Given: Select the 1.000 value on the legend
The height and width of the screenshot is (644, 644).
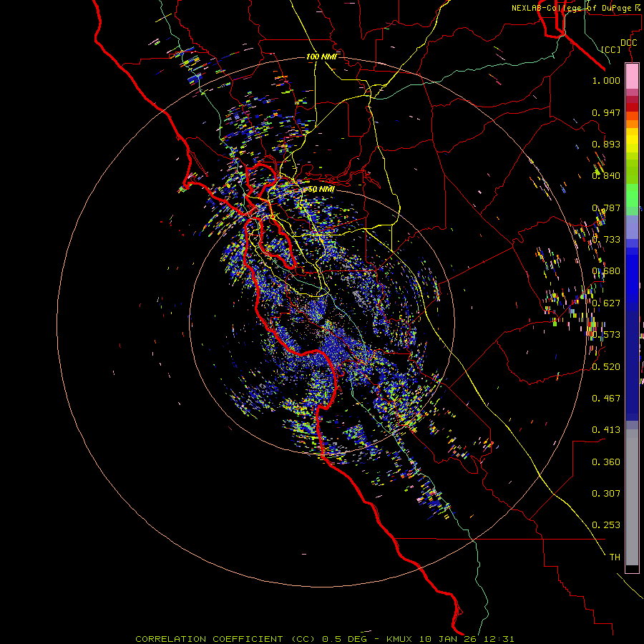Looking at the screenshot, I should (606, 81).
